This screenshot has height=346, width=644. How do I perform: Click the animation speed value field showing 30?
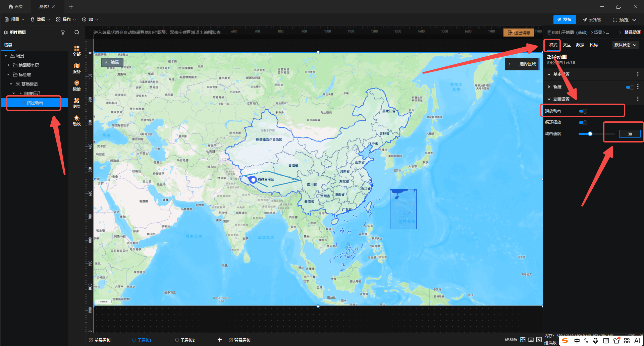point(630,134)
